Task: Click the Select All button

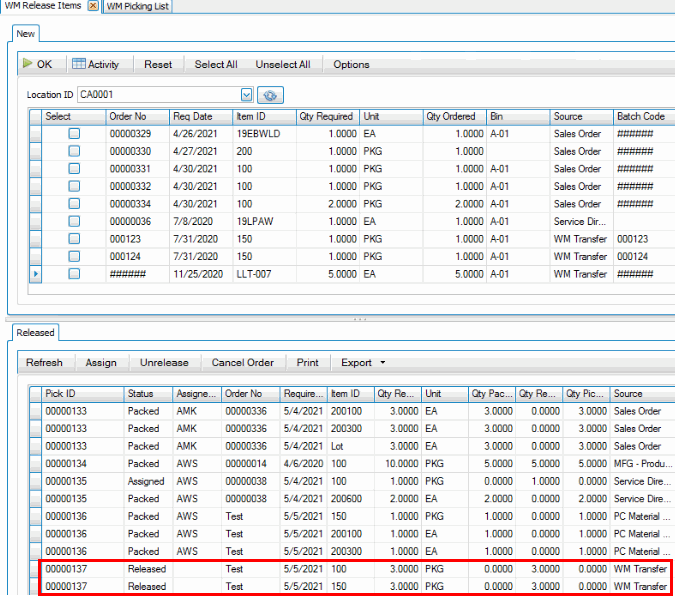Action: click(216, 64)
